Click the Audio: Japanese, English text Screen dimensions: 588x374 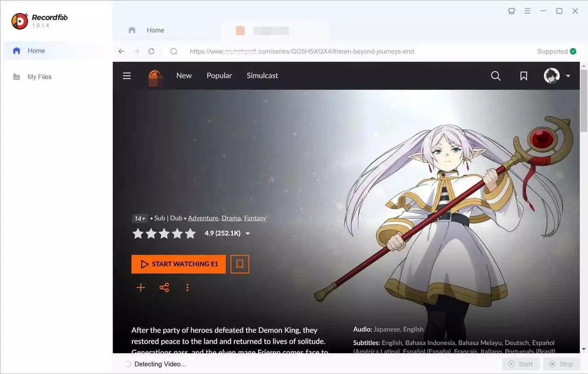[388, 329]
